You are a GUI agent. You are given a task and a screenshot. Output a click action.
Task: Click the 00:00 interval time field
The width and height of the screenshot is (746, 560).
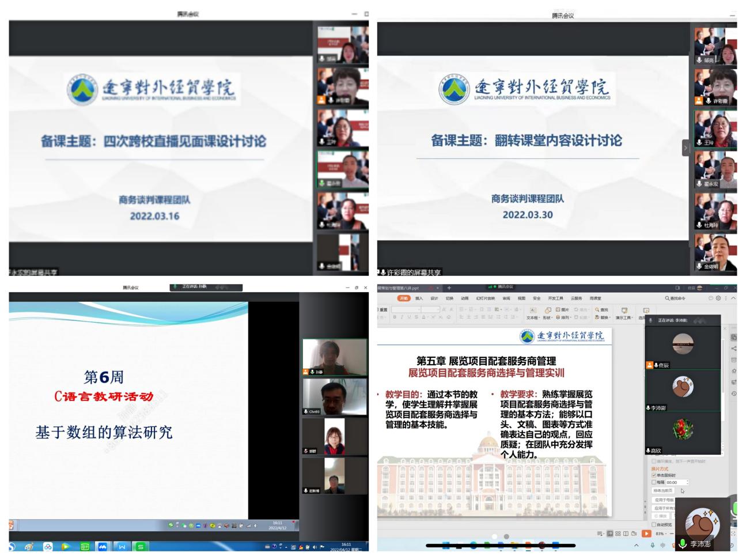coord(677,482)
